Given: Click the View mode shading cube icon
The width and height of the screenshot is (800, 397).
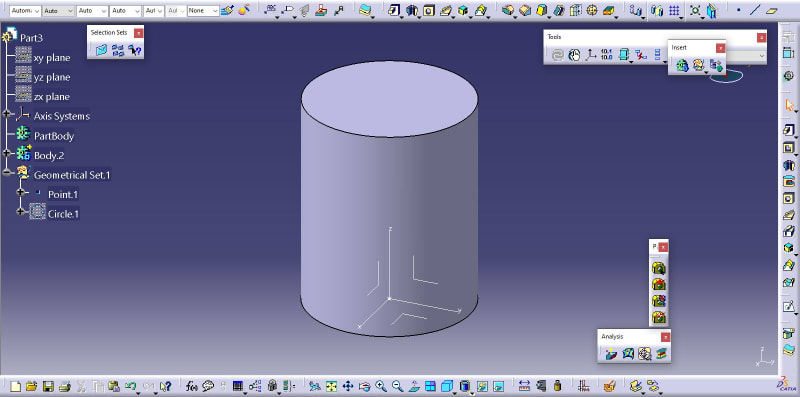Looking at the screenshot, I should coord(464,386).
